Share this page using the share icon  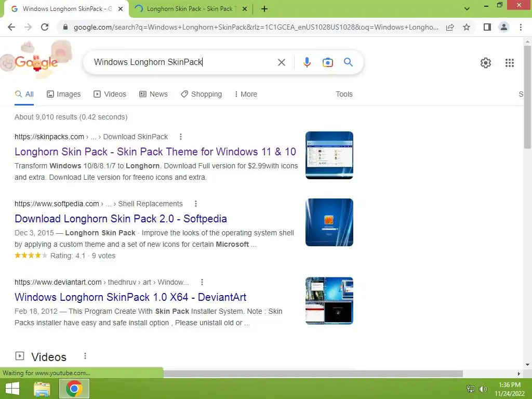tap(450, 27)
